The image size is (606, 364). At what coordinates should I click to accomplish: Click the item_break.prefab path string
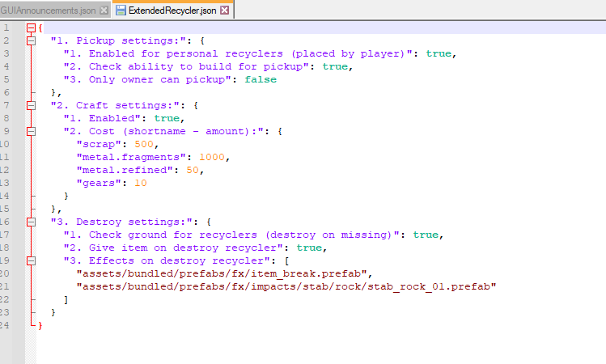coord(222,273)
